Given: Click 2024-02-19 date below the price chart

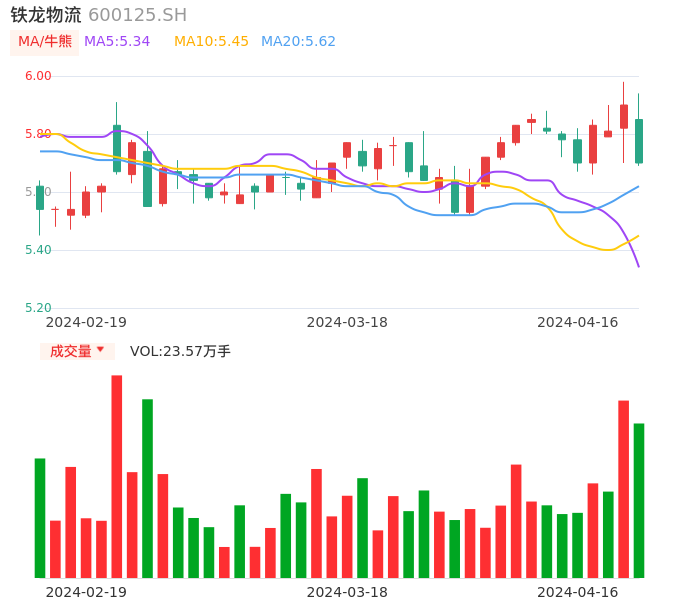Looking at the screenshot, I should (x=86, y=322).
